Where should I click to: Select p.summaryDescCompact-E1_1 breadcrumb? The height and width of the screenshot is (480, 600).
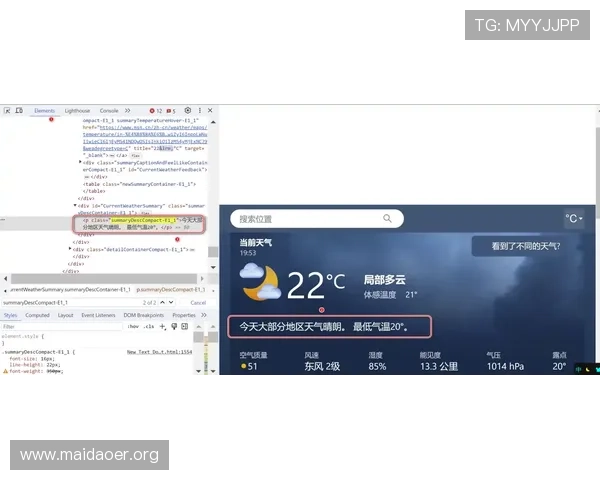click(x=171, y=290)
